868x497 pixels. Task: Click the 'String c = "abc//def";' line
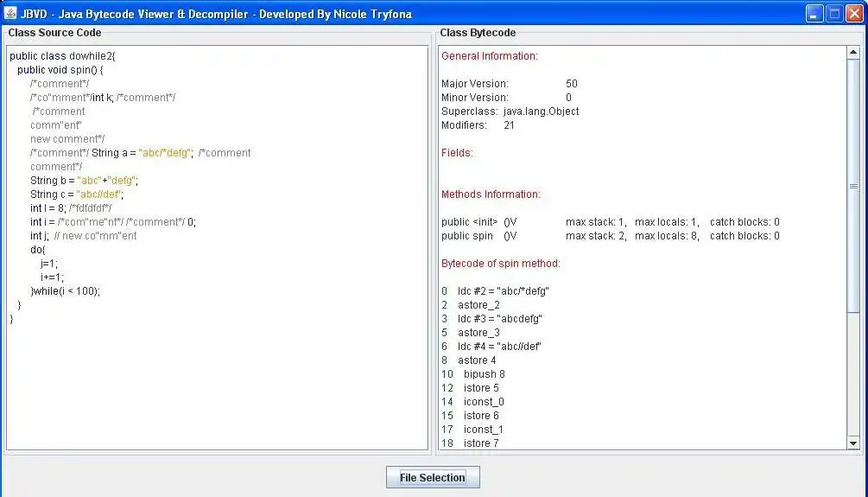coord(77,194)
